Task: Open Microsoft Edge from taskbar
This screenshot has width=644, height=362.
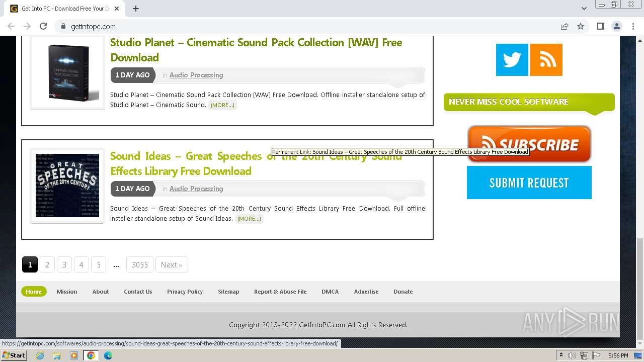Action: [x=108, y=355]
